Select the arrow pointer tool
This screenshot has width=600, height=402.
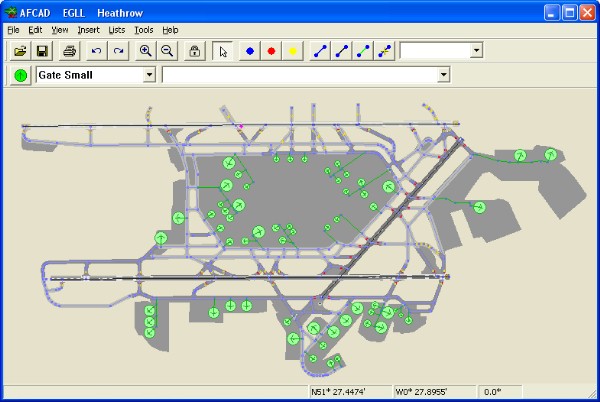[x=222, y=51]
